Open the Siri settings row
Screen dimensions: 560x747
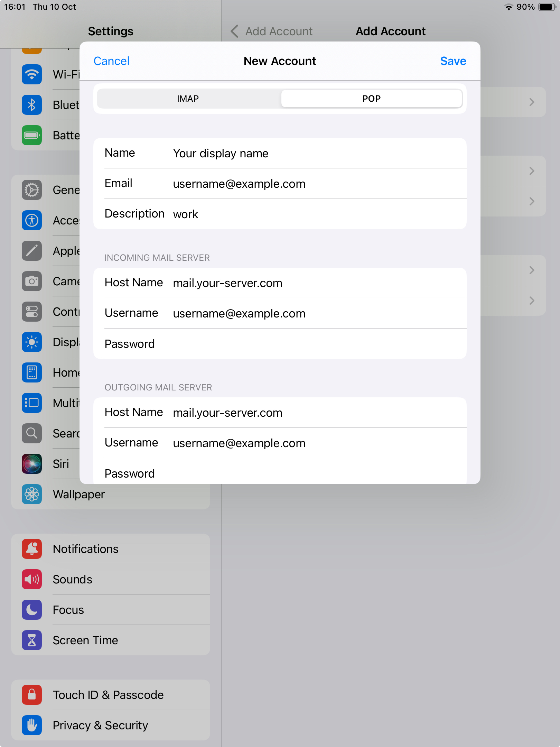45,464
